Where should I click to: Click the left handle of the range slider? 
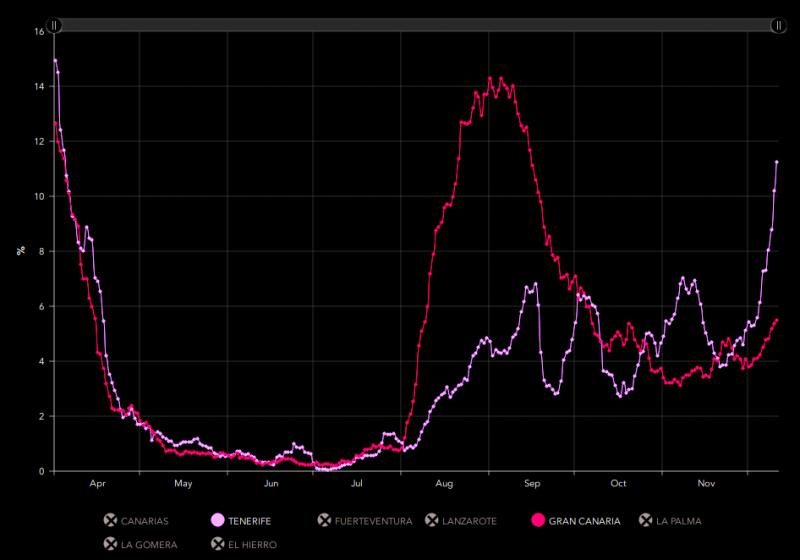[x=55, y=25]
